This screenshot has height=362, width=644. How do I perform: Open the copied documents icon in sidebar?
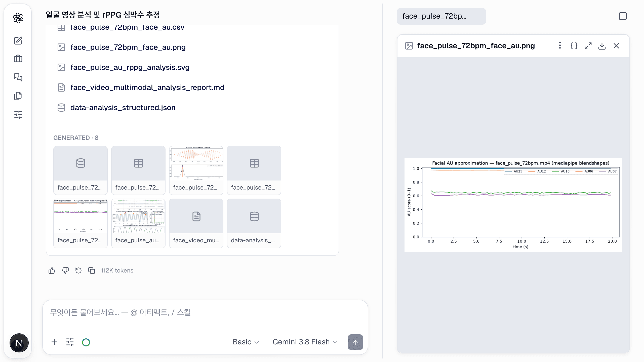coord(18,96)
